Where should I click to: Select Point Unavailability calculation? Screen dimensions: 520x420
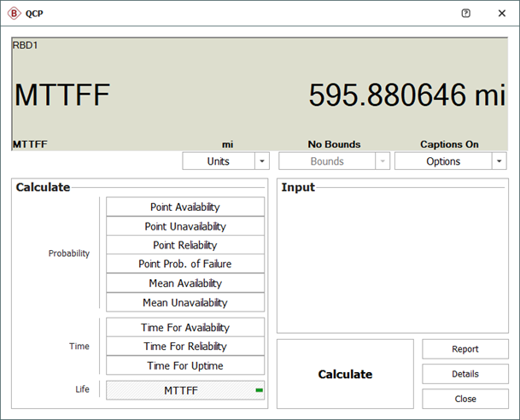coord(185,226)
